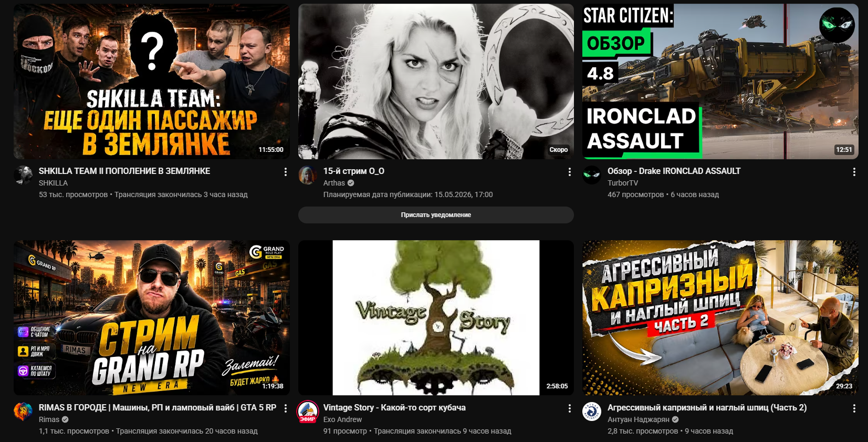Image resolution: width=868 pixels, height=442 pixels.
Task: Open more options for 15-й стрим video
Action: click(x=570, y=172)
